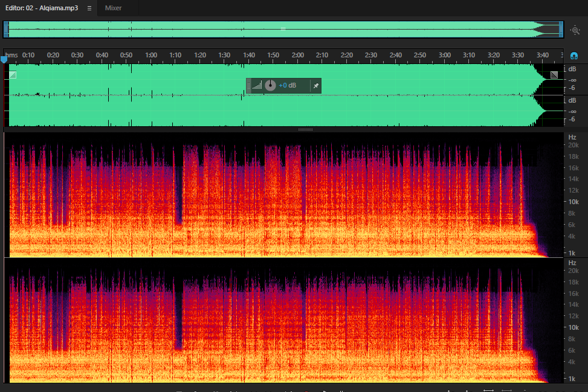Image resolution: width=588 pixels, height=392 pixels.
Task: Click the +0 dB value in the HUD
Action: pos(287,85)
